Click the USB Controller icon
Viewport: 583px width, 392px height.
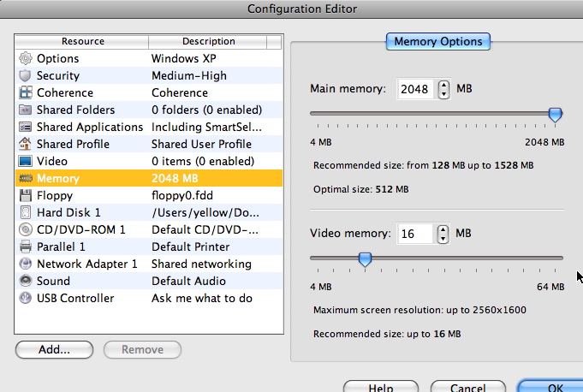(26, 298)
